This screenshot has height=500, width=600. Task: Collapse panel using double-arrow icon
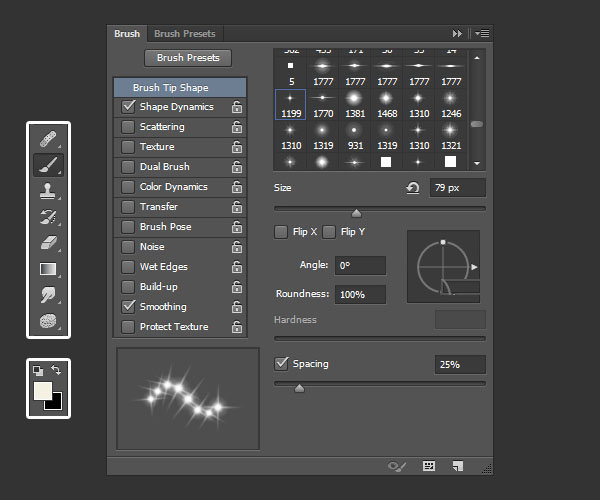click(x=457, y=33)
